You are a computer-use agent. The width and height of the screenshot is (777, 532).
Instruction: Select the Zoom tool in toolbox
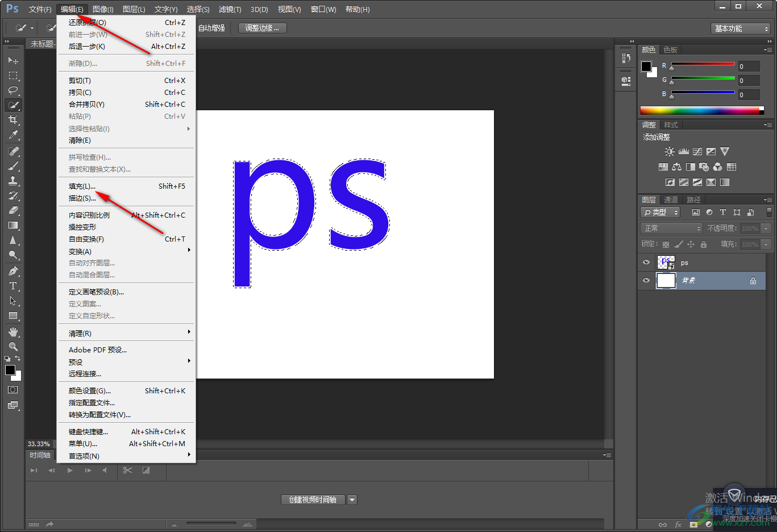point(13,347)
